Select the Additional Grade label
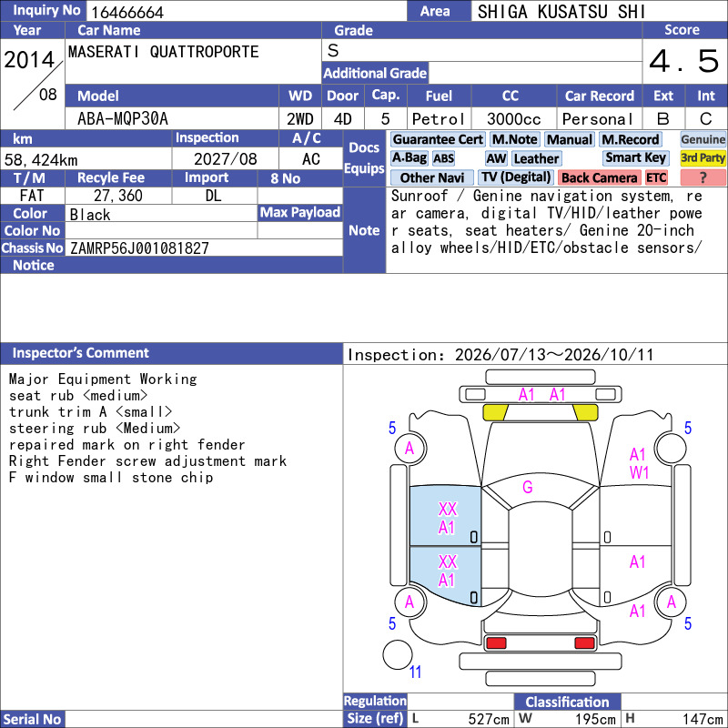Viewport: 728px width, 728px height. coord(375,73)
